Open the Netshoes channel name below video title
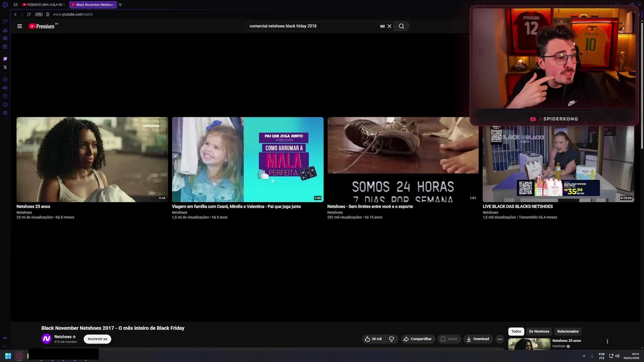The image size is (644, 362). pyautogui.click(x=63, y=337)
